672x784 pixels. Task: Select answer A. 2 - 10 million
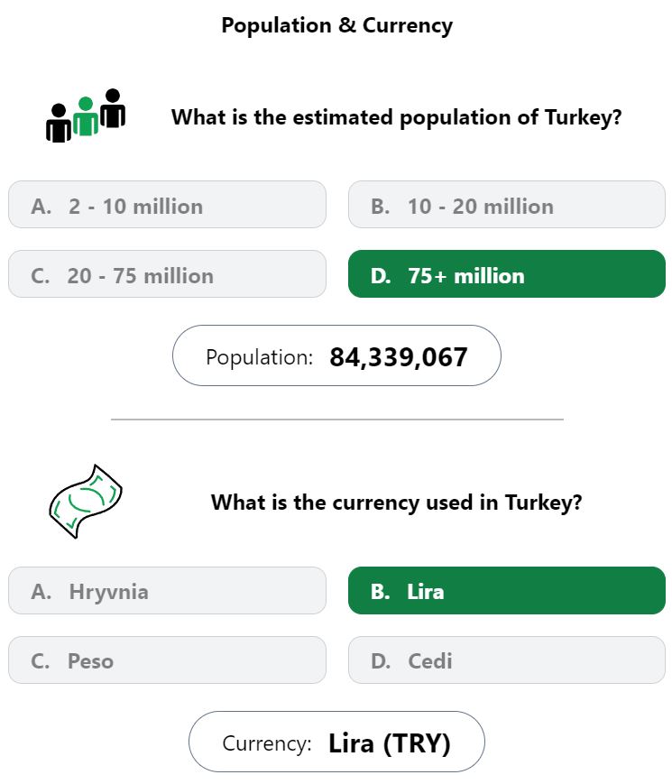pos(167,205)
